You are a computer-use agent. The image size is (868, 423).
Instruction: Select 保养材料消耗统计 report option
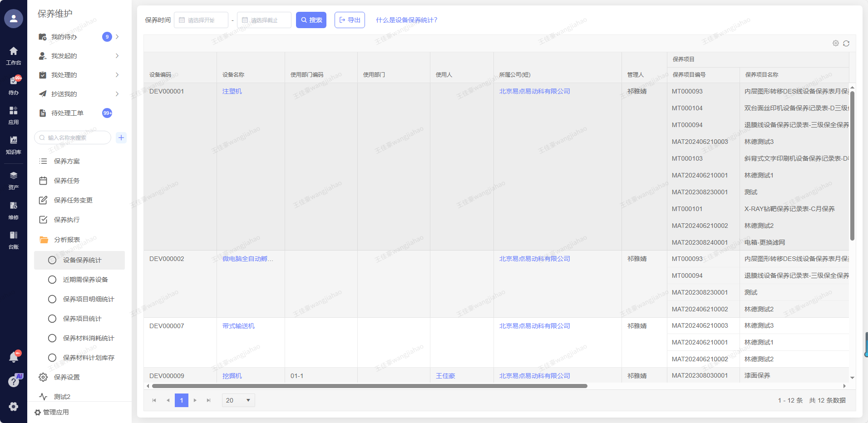coord(89,338)
